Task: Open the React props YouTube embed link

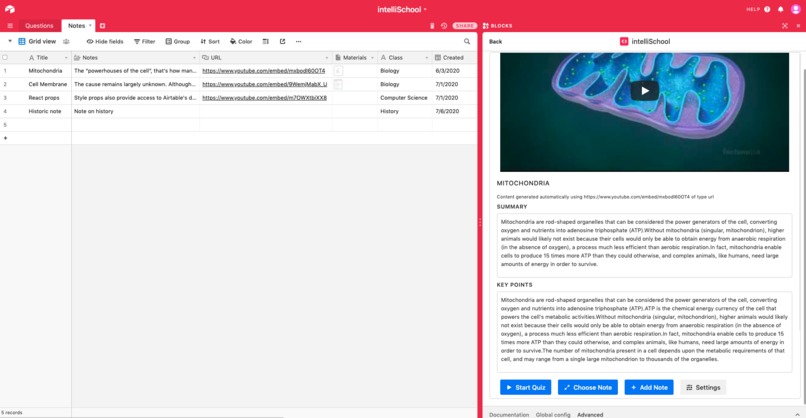Action: (x=264, y=98)
